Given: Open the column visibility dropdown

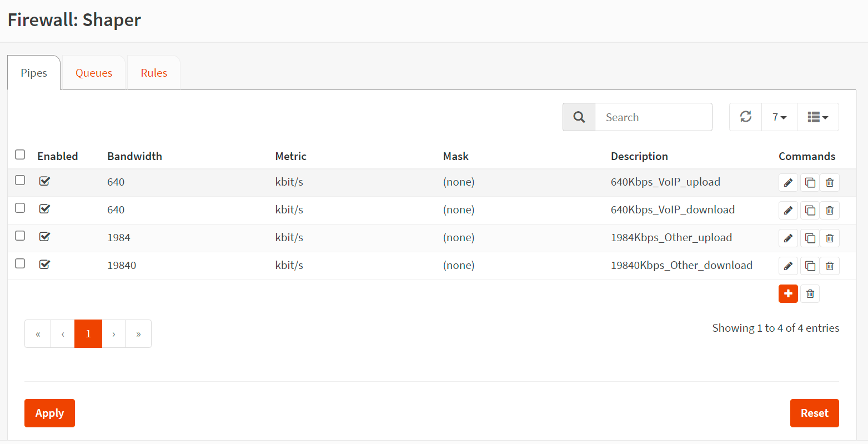Looking at the screenshot, I should (x=817, y=117).
